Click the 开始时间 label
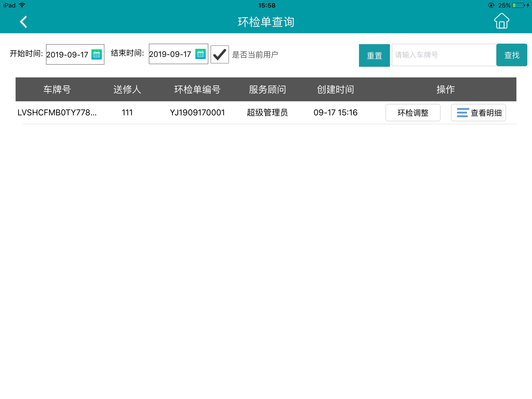This screenshot has width=532, height=399. click(26, 54)
